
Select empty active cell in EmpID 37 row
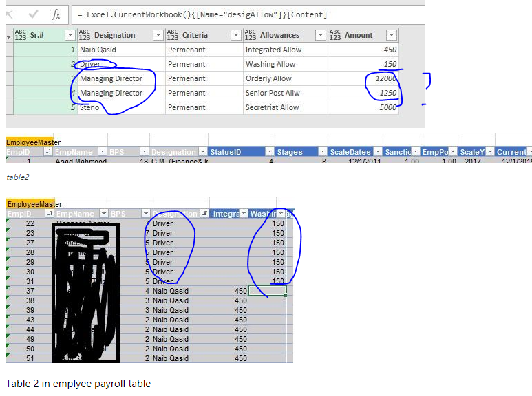(x=267, y=291)
